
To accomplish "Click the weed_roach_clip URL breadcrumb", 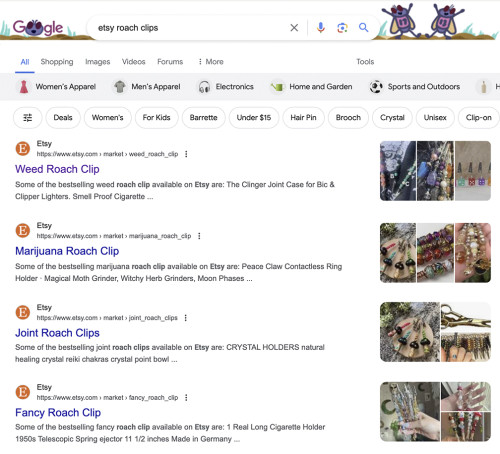I will point(107,154).
